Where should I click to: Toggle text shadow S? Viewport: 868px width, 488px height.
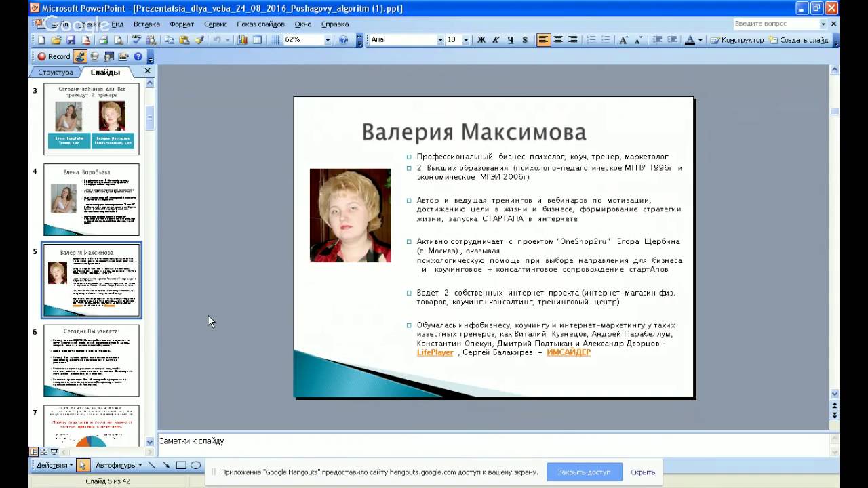[525, 40]
